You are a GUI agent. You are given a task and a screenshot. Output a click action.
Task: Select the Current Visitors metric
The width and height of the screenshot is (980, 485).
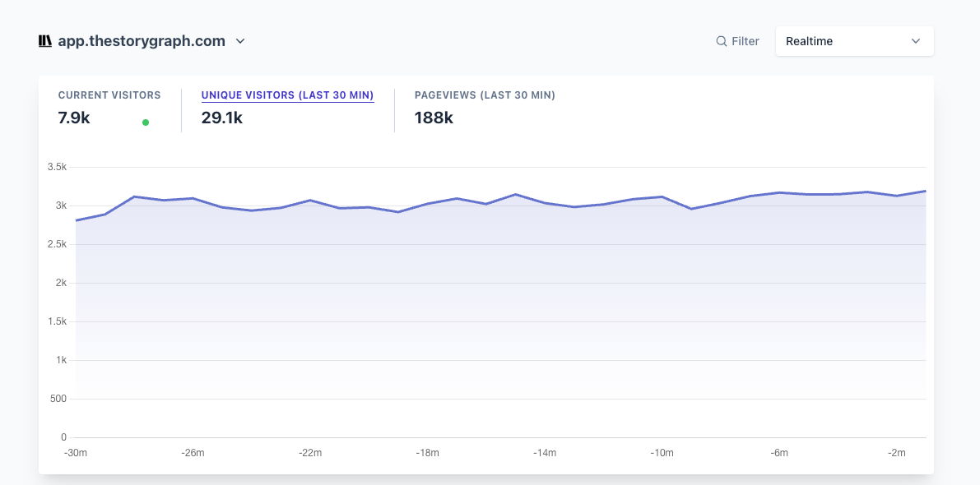click(109, 95)
